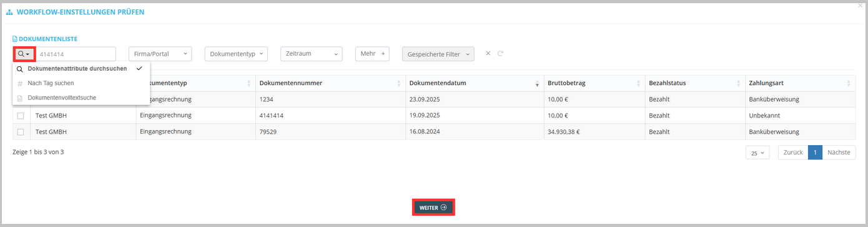The width and height of the screenshot is (868, 227).
Task: Sort by Zahlungsart column sort arrows
Action: (x=848, y=84)
